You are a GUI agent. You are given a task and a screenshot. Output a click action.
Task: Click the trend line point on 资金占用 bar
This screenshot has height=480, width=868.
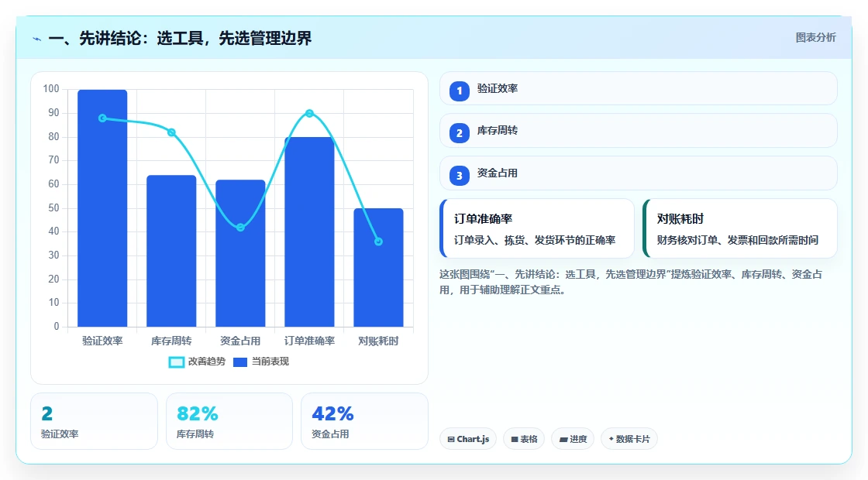click(240, 228)
